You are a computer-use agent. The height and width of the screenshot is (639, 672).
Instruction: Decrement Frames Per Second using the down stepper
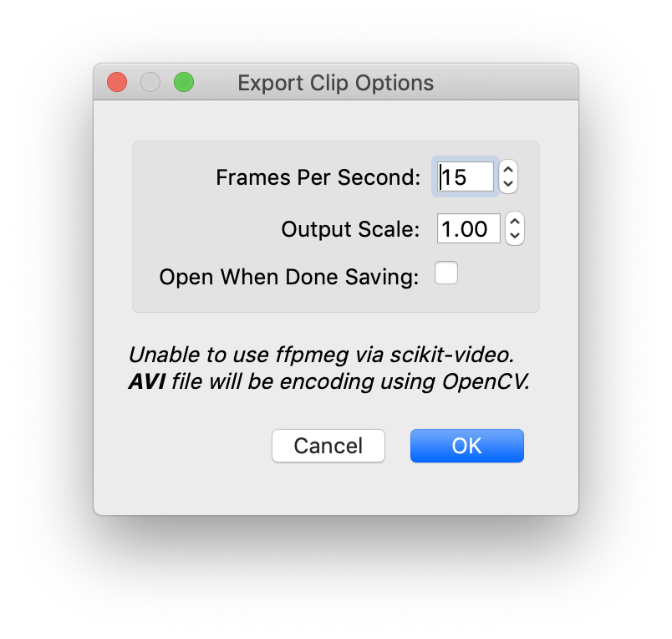click(507, 184)
